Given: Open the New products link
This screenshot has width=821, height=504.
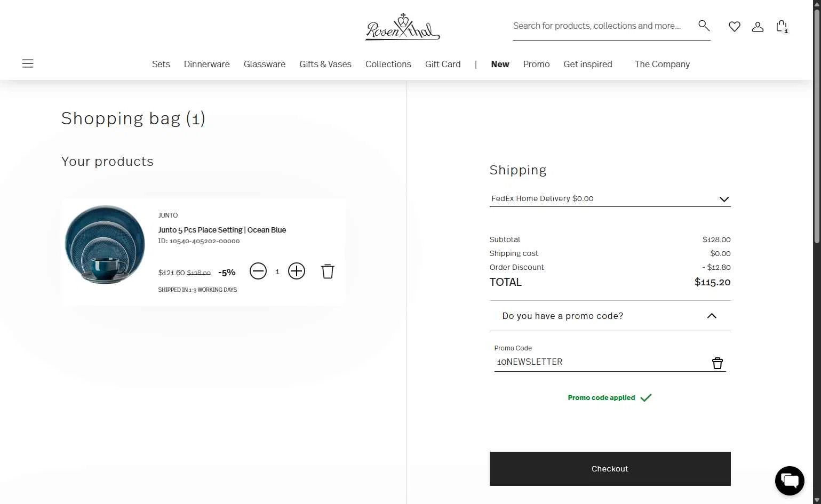Looking at the screenshot, I should (x=500, y=64).
